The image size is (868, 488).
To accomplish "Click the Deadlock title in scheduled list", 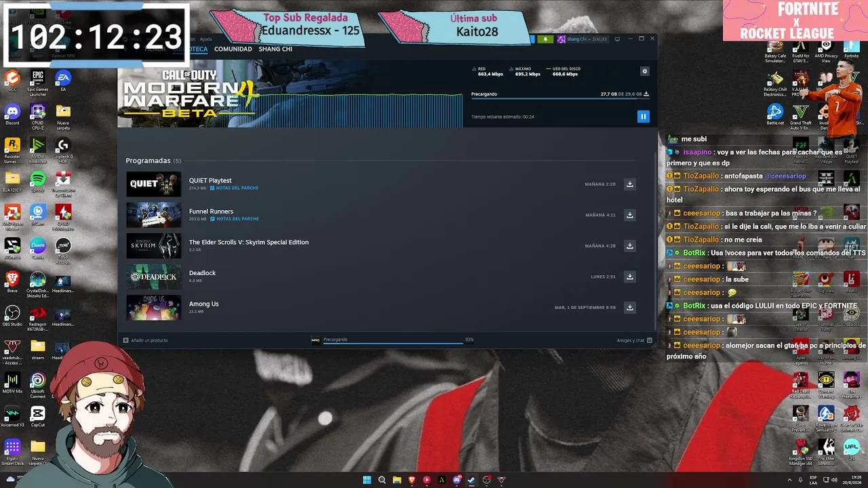I will [202, 273].
